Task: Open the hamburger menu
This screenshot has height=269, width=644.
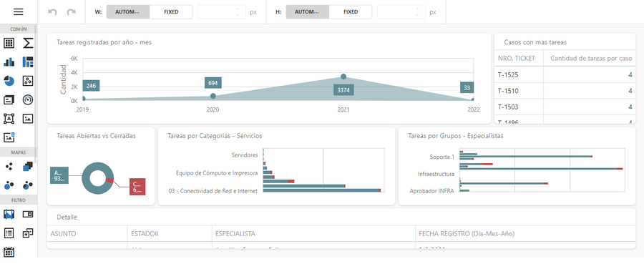Action: click(18, 12)
